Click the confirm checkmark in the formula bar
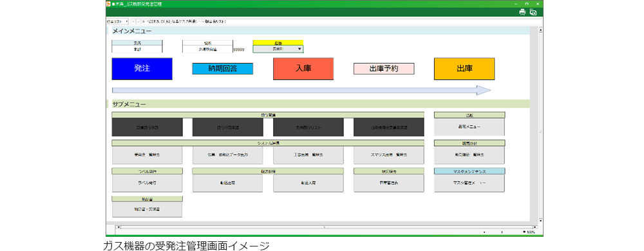This screenshot has width=644, height=251. (139, 21)
